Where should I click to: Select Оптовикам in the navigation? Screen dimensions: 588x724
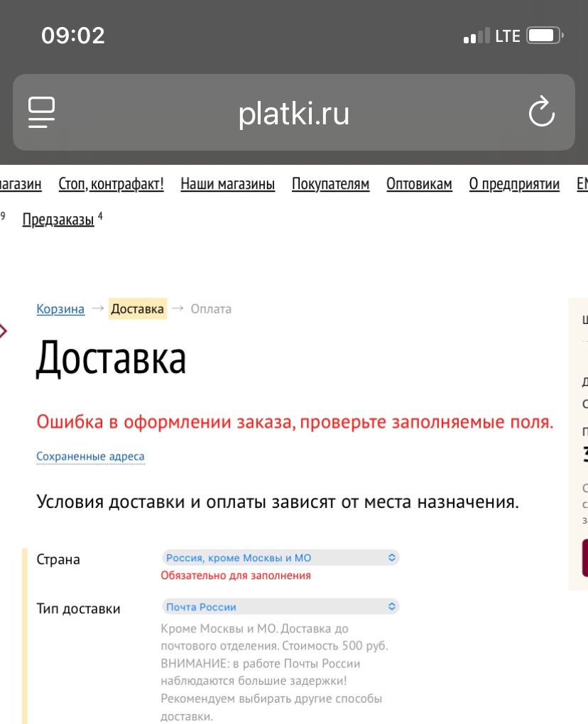coord(419,185)
